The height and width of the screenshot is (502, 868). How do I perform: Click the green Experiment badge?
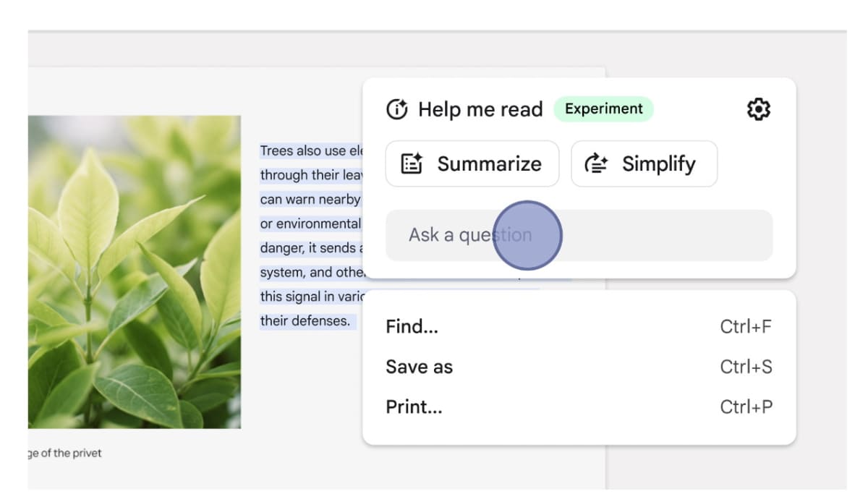tap(603, 109)
